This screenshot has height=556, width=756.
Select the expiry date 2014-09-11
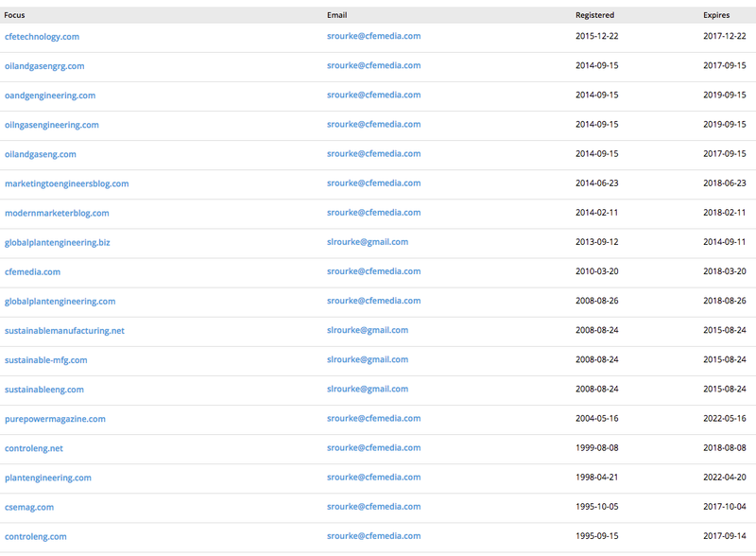pos(725,242)
